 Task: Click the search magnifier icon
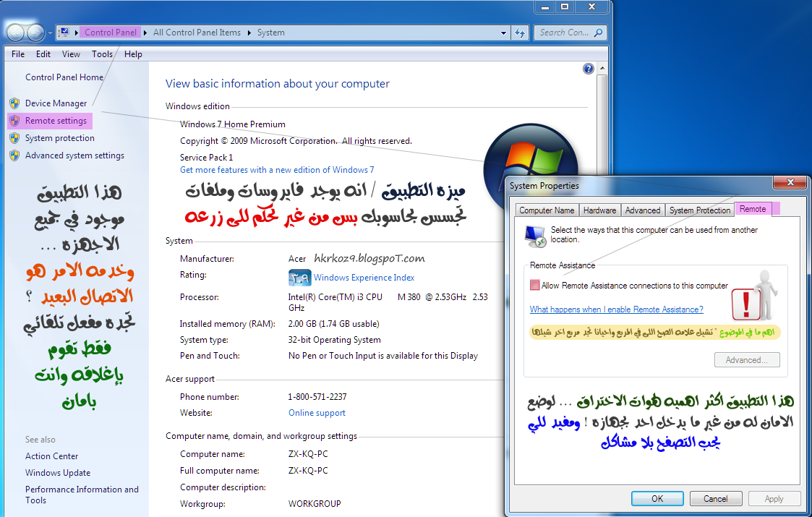tap(598, 33)
